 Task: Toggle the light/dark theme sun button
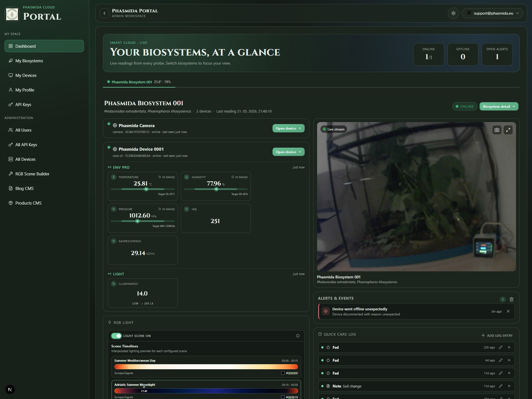[x=453, y=13]
